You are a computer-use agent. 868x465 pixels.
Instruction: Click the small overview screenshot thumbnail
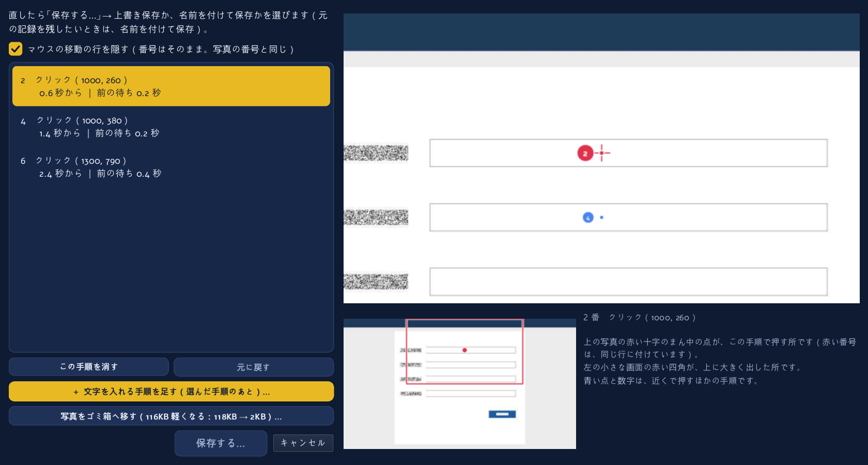(x=460, y=384)
